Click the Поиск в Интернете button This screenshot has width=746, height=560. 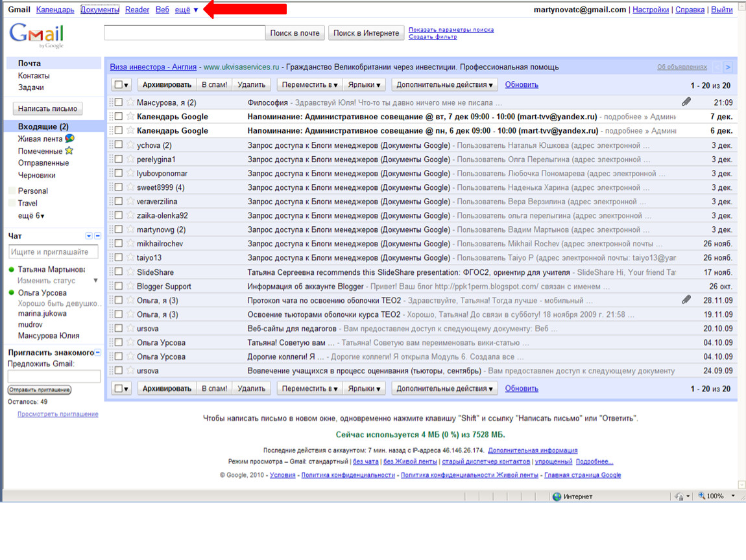(367, 33)
